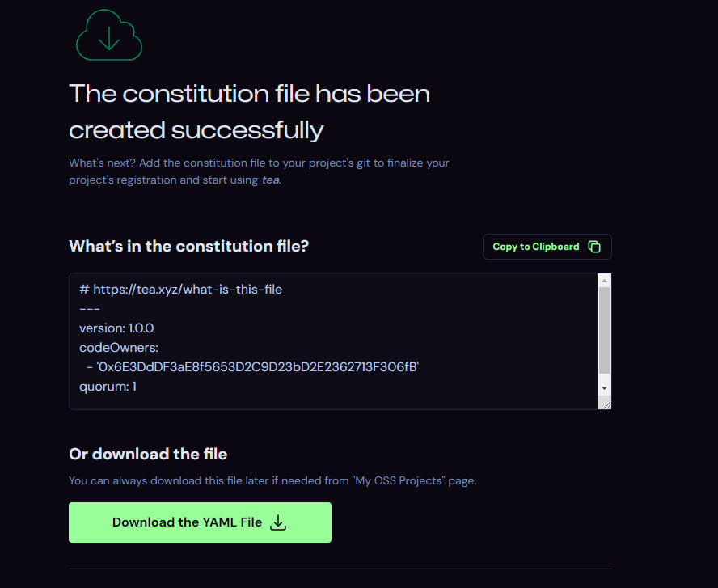Screen dimensions: 718x588
Task: Click the "Or download the file" heading
Action: (x=148, y=454)
